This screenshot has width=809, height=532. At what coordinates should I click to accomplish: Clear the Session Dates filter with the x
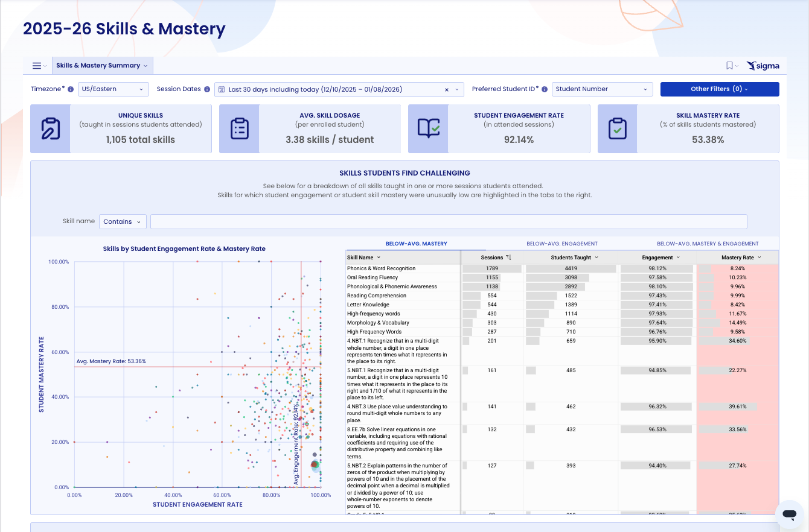coord(447,89)
